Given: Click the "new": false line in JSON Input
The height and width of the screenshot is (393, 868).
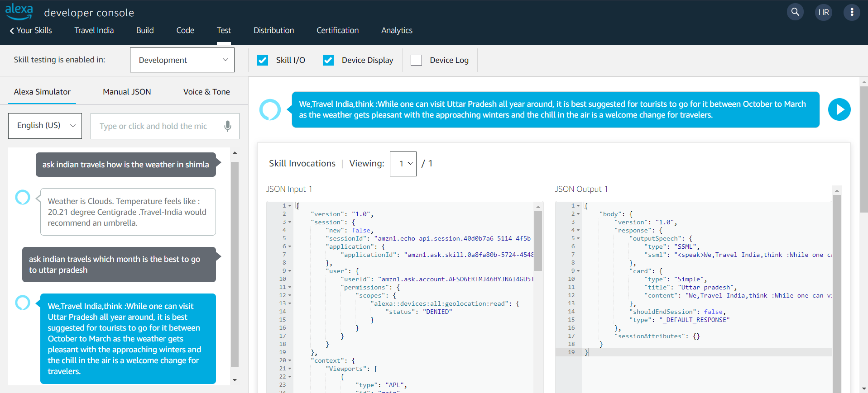Looking at the screenshot, I should pos(350,230).
